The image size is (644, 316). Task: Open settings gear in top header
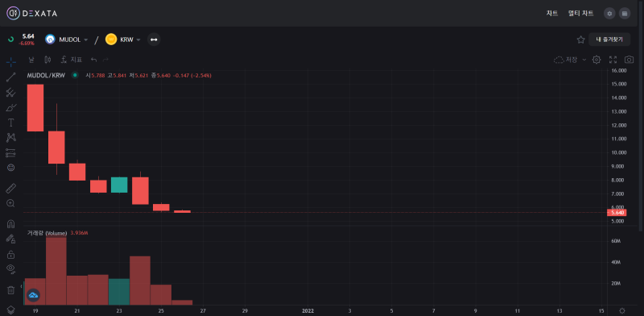[609, 14]
